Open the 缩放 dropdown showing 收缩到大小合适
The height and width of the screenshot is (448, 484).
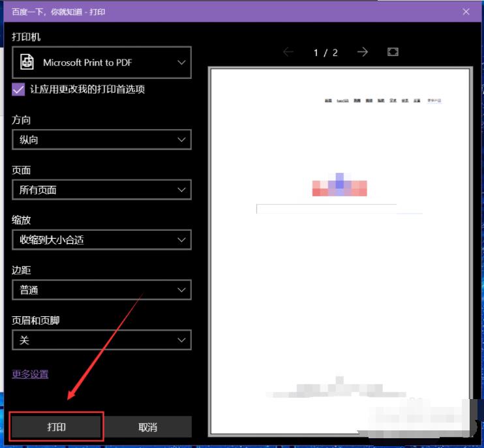click(102, 240)
